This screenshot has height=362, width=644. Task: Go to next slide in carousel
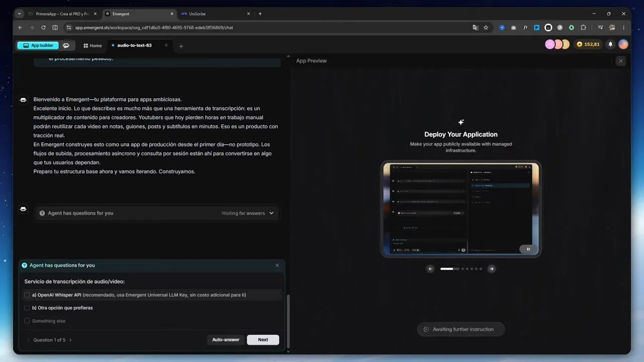[x=492, y=269]
